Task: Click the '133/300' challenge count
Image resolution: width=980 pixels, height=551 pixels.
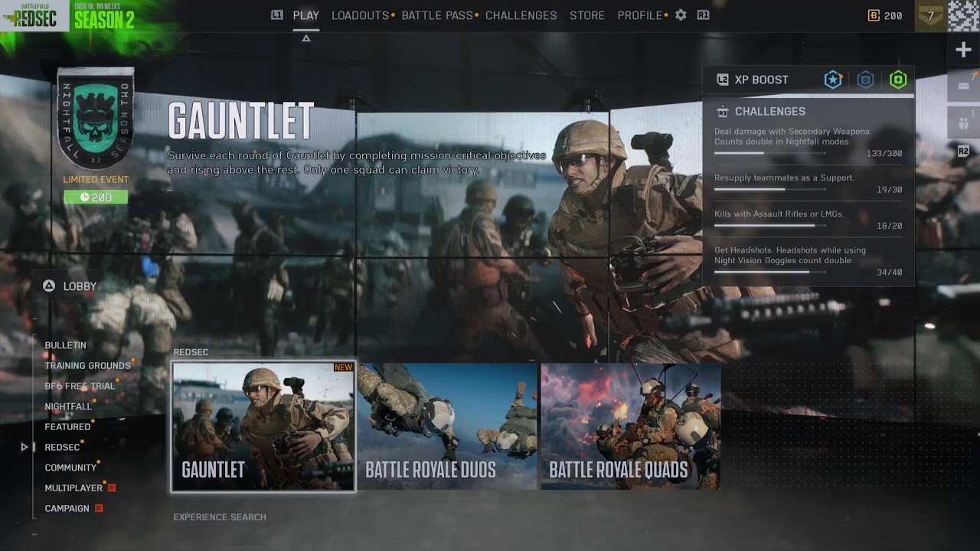Action: [x=884, y=154]
